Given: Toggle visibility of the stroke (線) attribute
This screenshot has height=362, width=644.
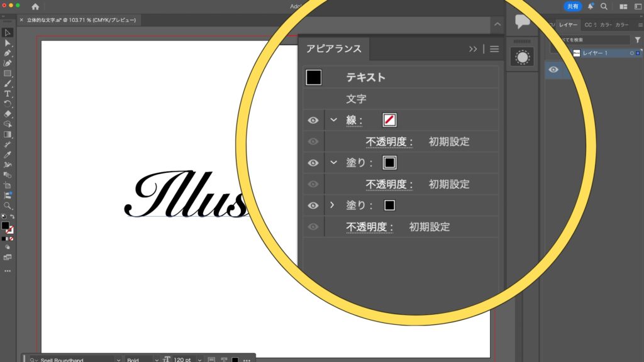Looking at the screenshot, I should pos(313,120).
